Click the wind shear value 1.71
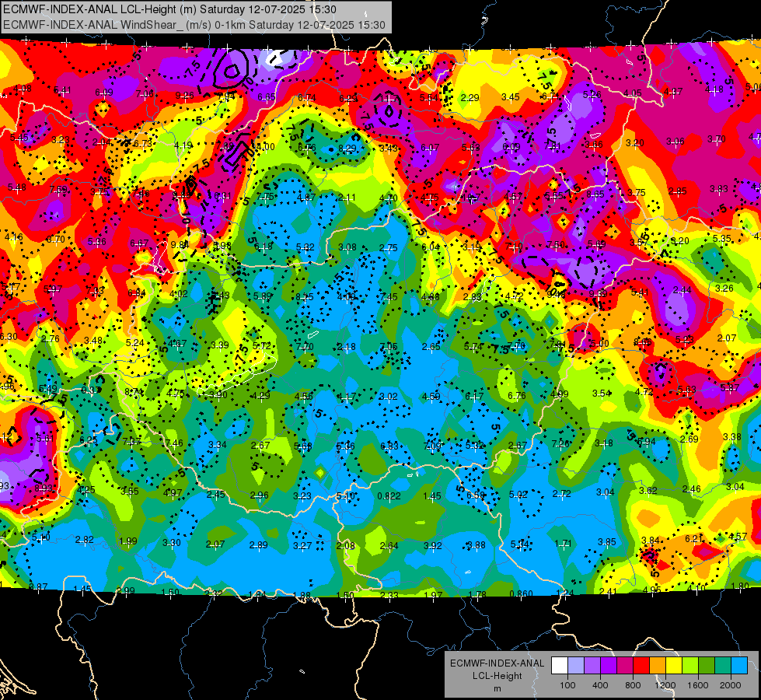The width and height of the screenshot is (761, 700). pos(564,543)
